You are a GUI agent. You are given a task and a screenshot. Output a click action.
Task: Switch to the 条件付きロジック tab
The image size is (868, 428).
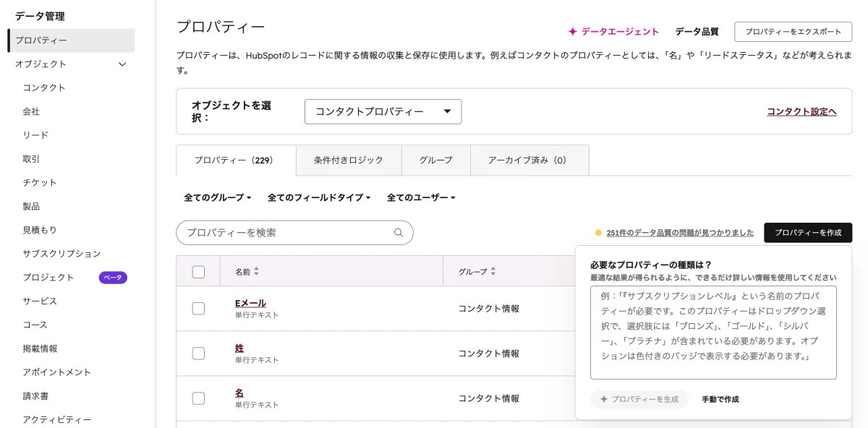[x=349, y=160]
